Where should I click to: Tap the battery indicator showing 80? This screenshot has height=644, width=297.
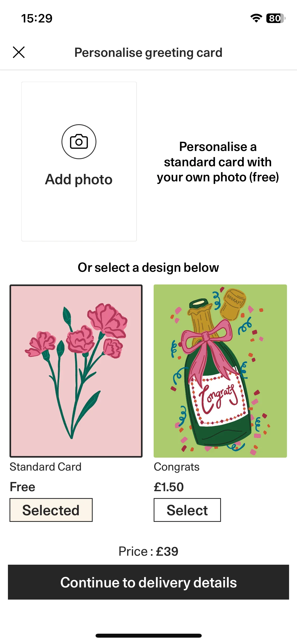[x=276, y=18]
